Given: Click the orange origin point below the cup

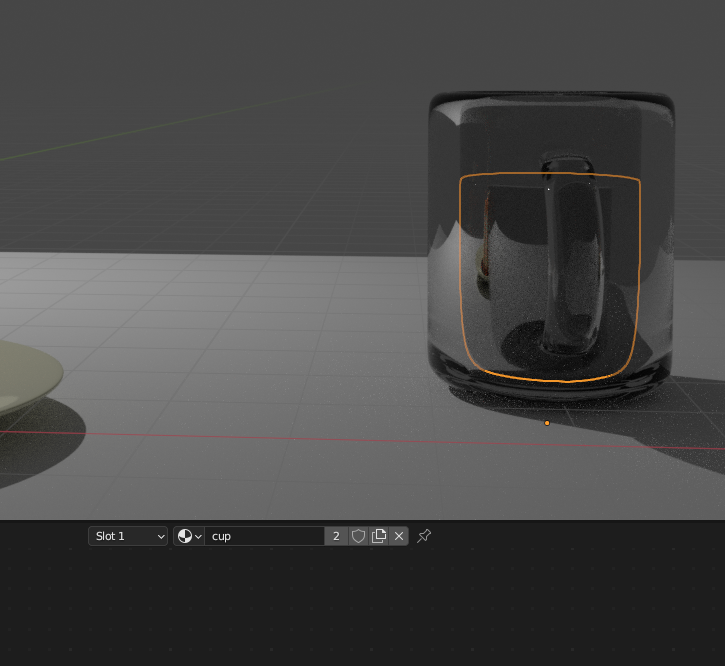Looking at the screenshot, I should pyautogui.click(x=547, y=423).
